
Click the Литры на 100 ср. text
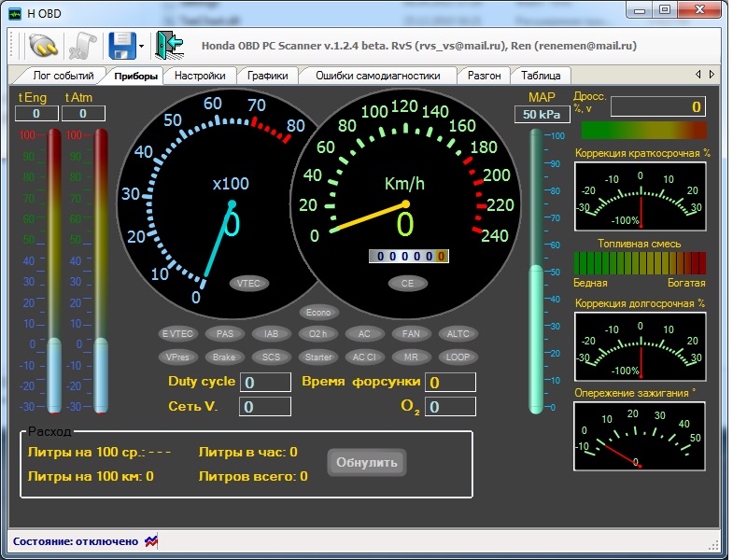(99, 452)
